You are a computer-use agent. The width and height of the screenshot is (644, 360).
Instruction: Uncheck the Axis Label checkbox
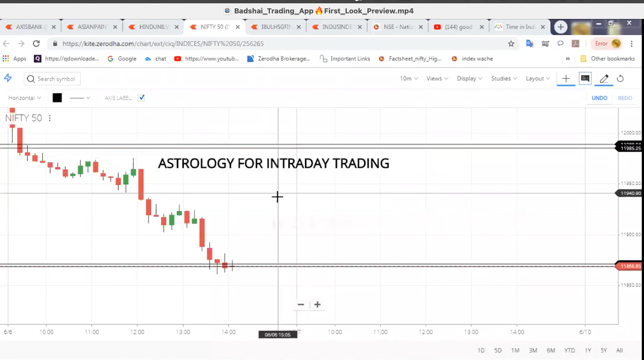(x=142, y=98)
